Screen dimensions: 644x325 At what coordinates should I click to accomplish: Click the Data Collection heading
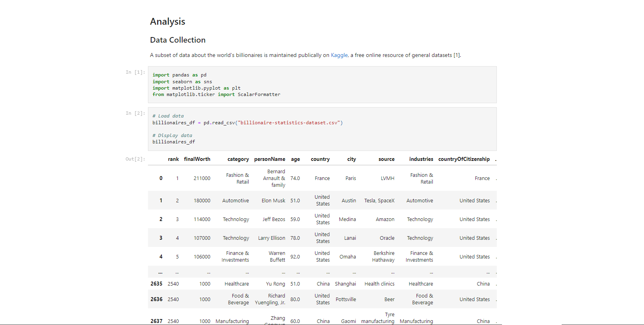coord(178,40)
